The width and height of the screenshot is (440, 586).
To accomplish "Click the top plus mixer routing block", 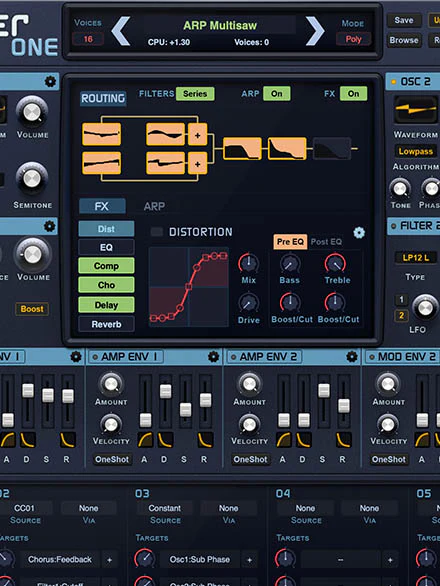I will click(197, 134).
